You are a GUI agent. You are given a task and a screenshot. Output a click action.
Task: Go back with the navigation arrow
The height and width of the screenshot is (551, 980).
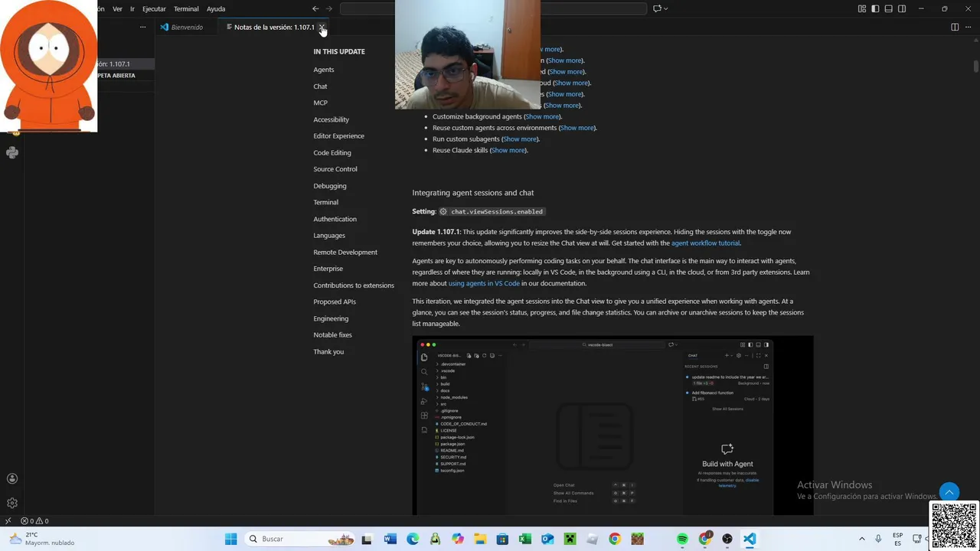pyautogui.click(x=315, y=9)
